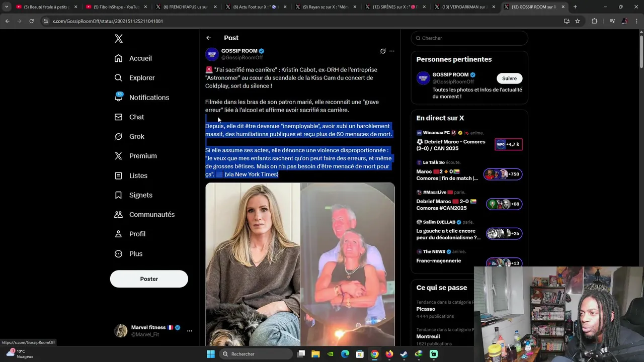This screenshot has height=362, width=644.
Task: Open Marvel fitness account menu dots
Action: 190,331
